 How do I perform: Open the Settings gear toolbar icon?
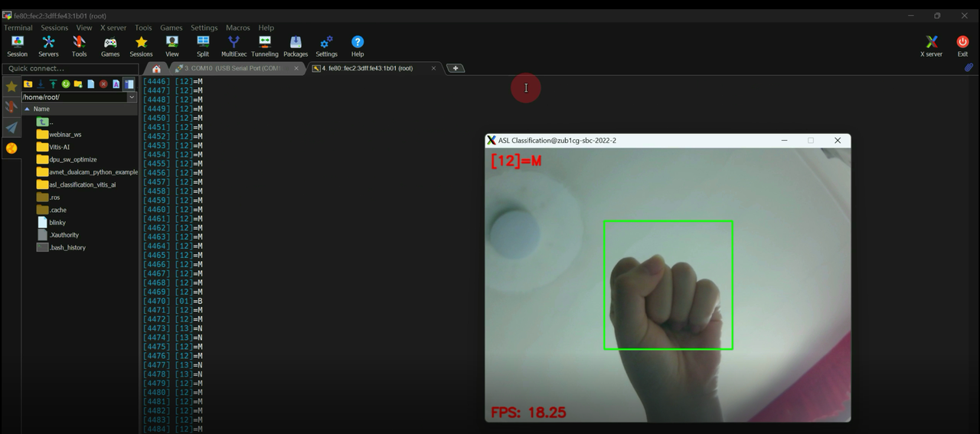[326, 46]
